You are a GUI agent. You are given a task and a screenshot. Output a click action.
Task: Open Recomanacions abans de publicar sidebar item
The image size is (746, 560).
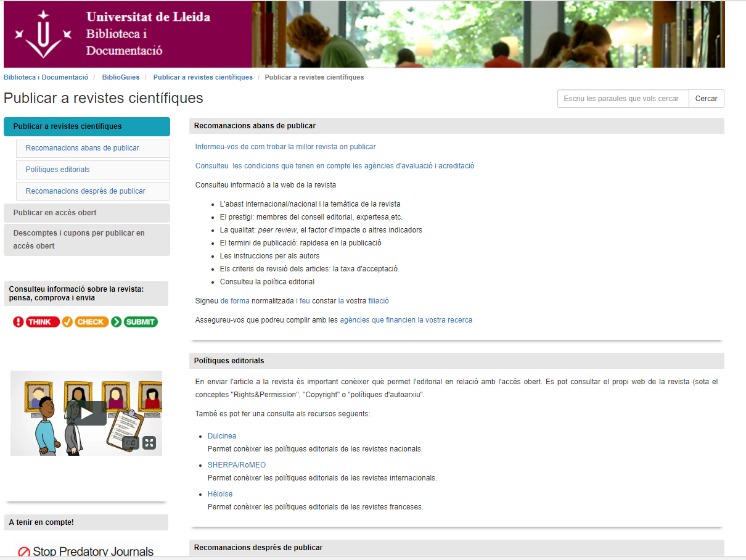pyautogui.click(x=92, y=148)
